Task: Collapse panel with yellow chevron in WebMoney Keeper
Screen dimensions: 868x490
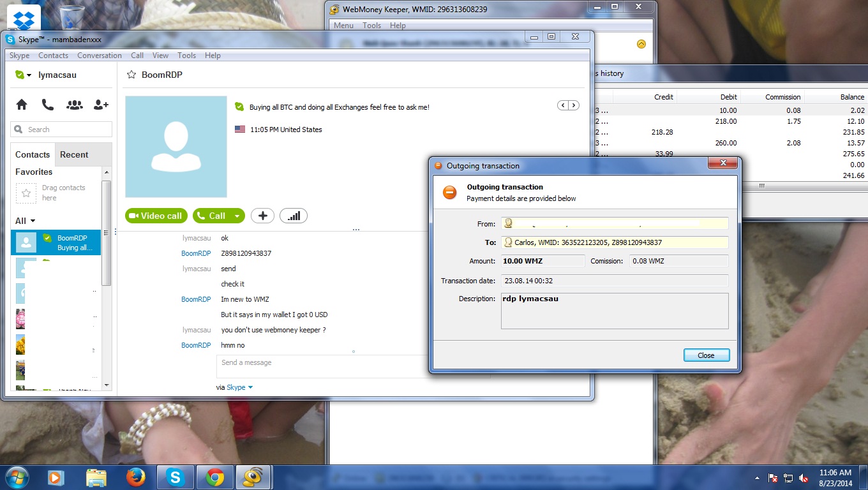Action: point(641,44)
